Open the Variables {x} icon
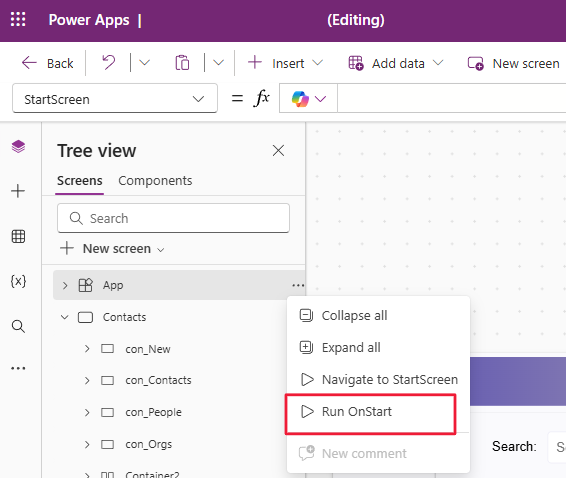Viewport: 566px width, 478px height. (x=18, y=281)
